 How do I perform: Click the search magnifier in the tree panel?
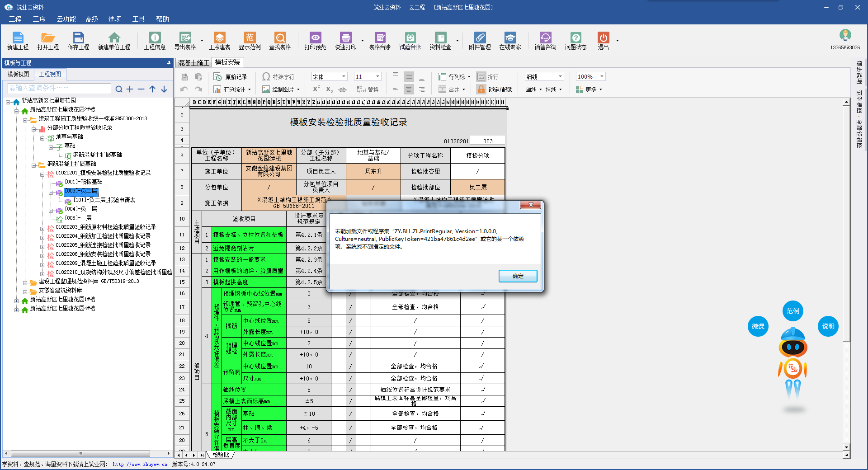tap(118, 89)
